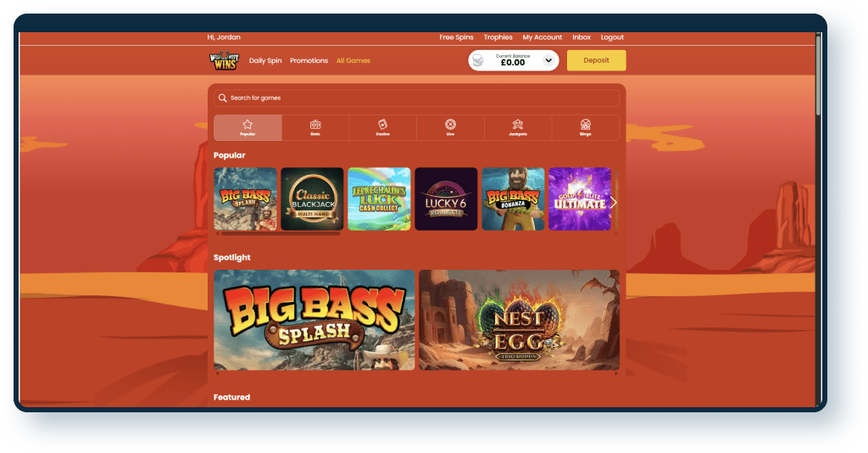Screen dimensions: 868x453
Task: Open the Daily Spin page
Action: coord(265,60)
